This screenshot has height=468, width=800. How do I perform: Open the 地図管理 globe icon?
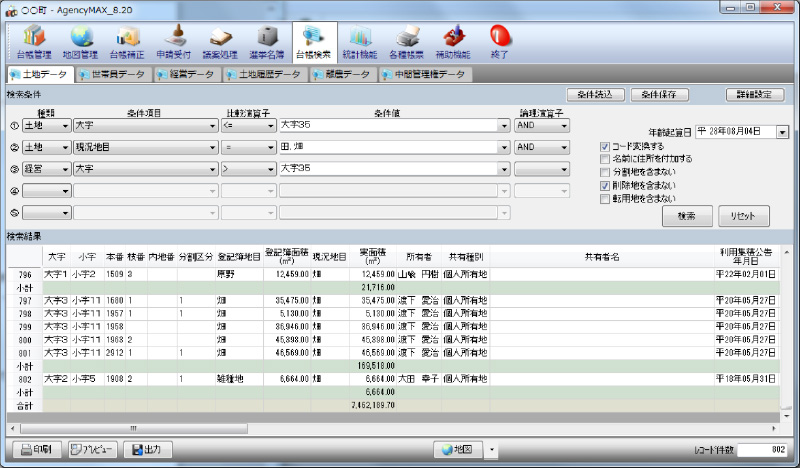coord(80,41)
